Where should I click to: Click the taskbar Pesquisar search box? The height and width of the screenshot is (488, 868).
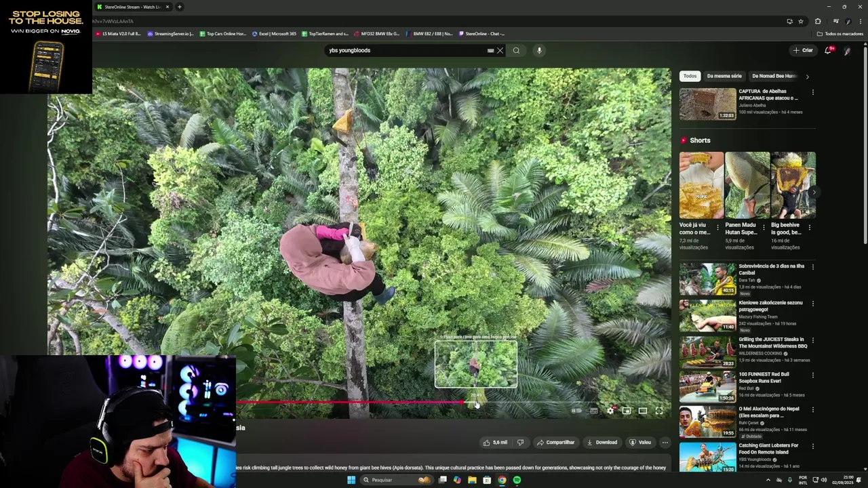point(398,480)
